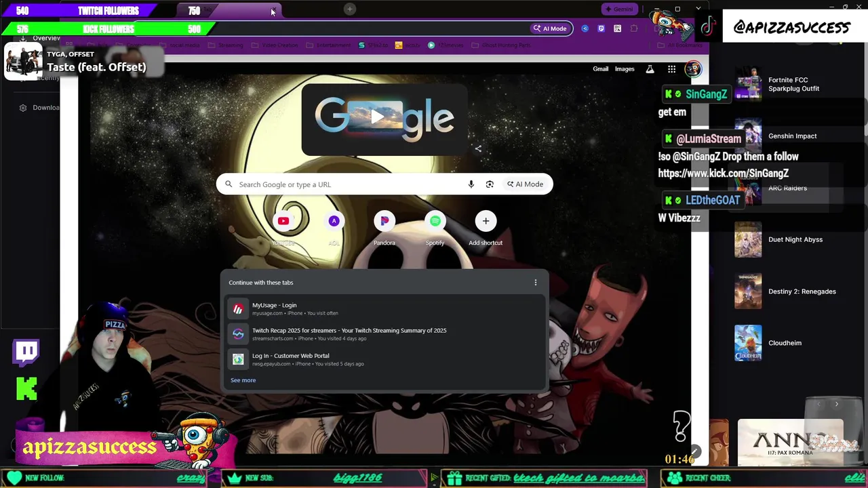This screenshot has width=868, height=488.
Task: Open Twitch Recap 2025 for streamers suggestion
Action: coord(384,334)
